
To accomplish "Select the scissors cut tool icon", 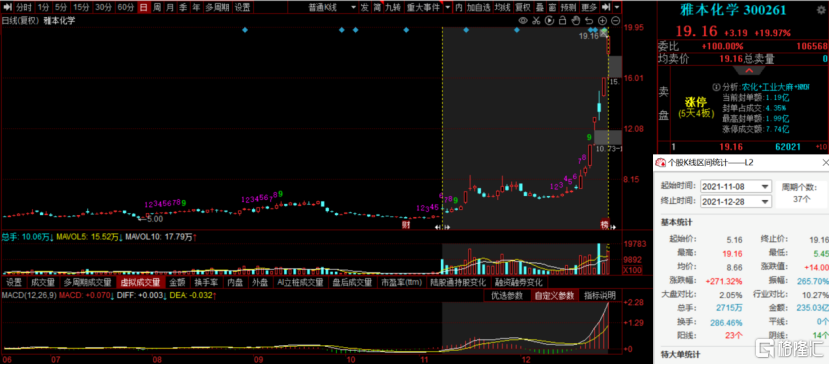I will (x=536, y=21).
